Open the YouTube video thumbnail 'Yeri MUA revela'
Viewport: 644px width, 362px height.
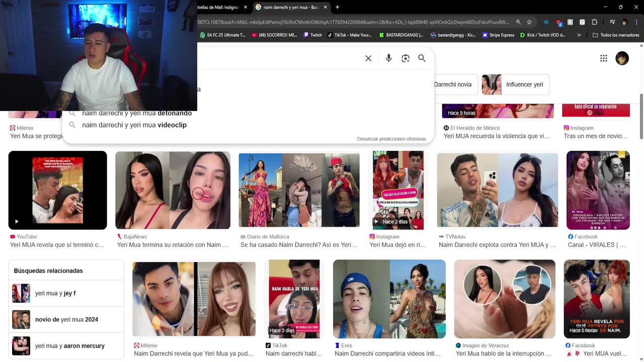click(x=57, y=190)
